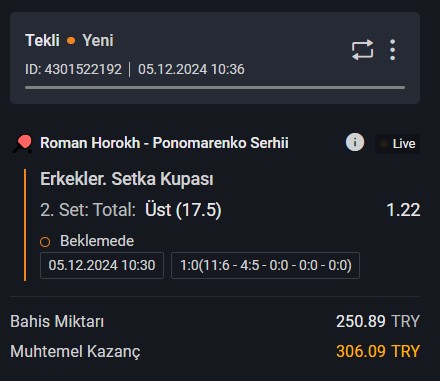The width and height of the screenshot is (440, 381).
Task: Click the Bahis Miktarı amount 250.89 TRY
Action: (x=378, y=322)
